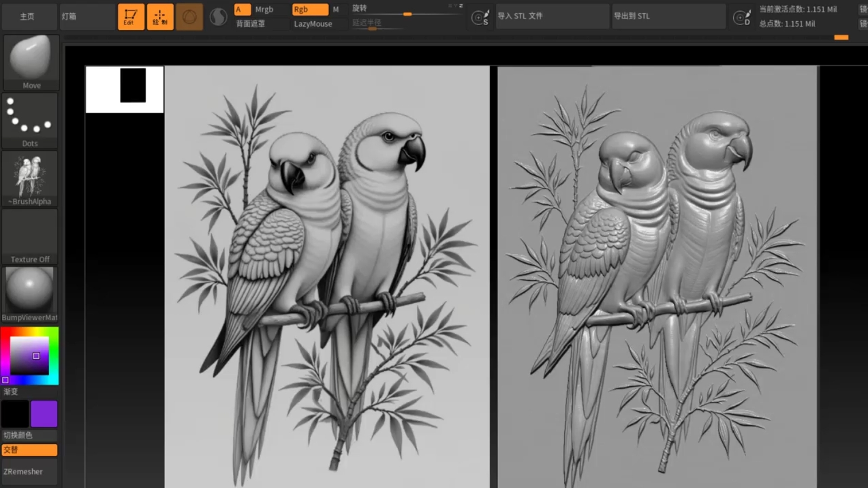
Task: Select the Edit tool
Action: click(130, 16)
